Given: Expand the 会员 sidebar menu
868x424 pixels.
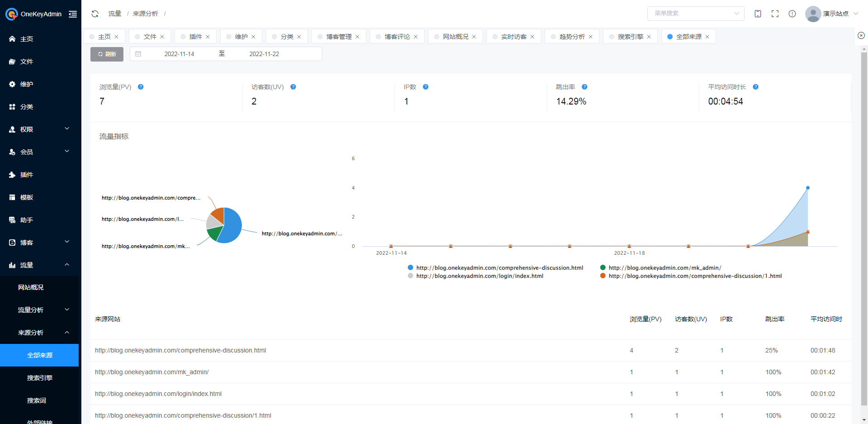Looking at the screenshot, I should (x=39, y=152).
